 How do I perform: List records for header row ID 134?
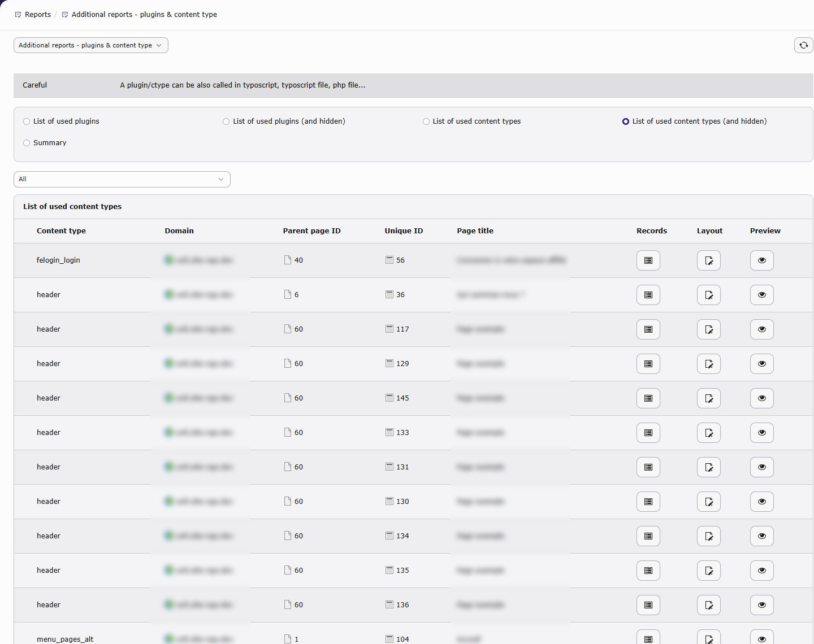[648, 536]
